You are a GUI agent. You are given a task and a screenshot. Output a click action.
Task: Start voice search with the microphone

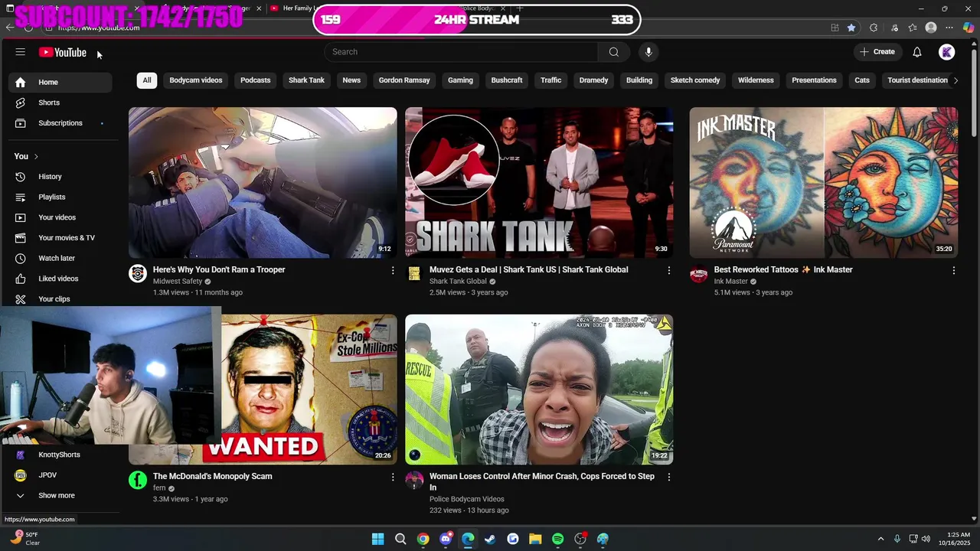[x=648, y=52]
